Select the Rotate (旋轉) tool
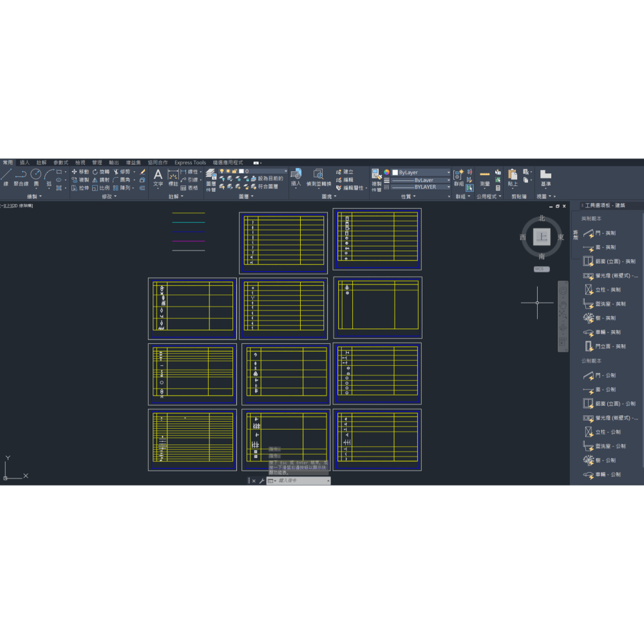 [100, 171]
